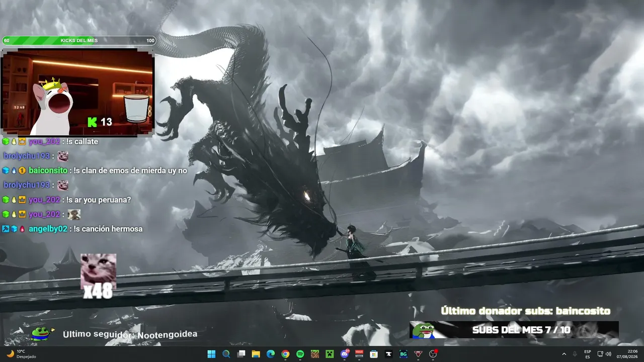Open Minecraft creeper-face icon in taskbar
Screen dimensions: 644x362
tap(330, 354)
